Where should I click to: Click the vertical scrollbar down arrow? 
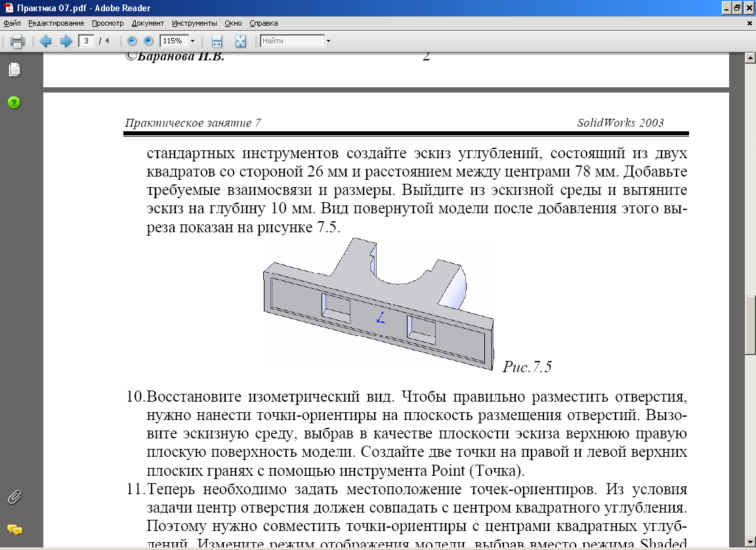coord(749,542)
